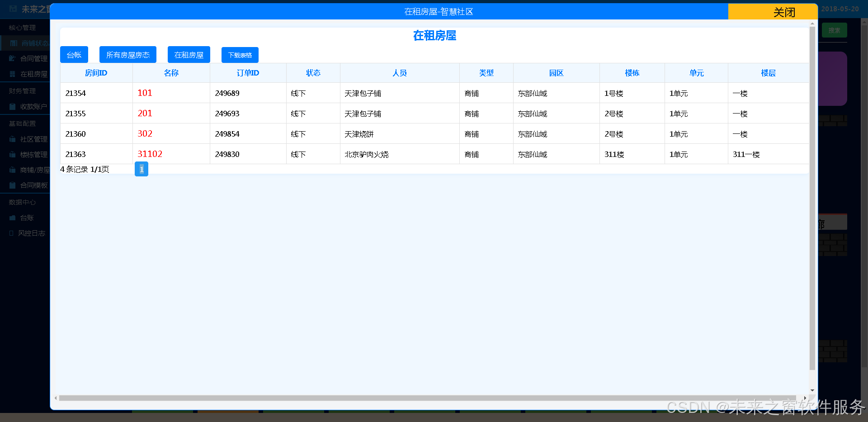Screen dimensions: 868x422
Task: Click the 在租房屋 grid icon in sidebar
Action: pyautogui.click(x=13, y=74)
